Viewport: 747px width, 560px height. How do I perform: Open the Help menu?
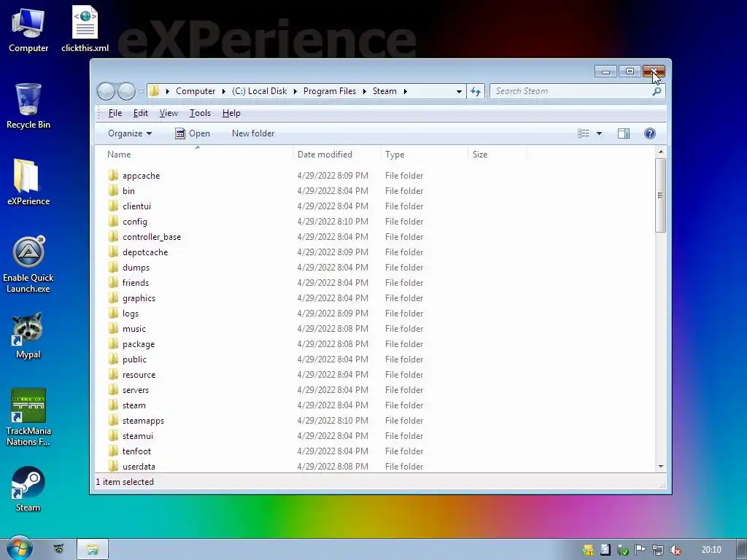coord(231,113)
